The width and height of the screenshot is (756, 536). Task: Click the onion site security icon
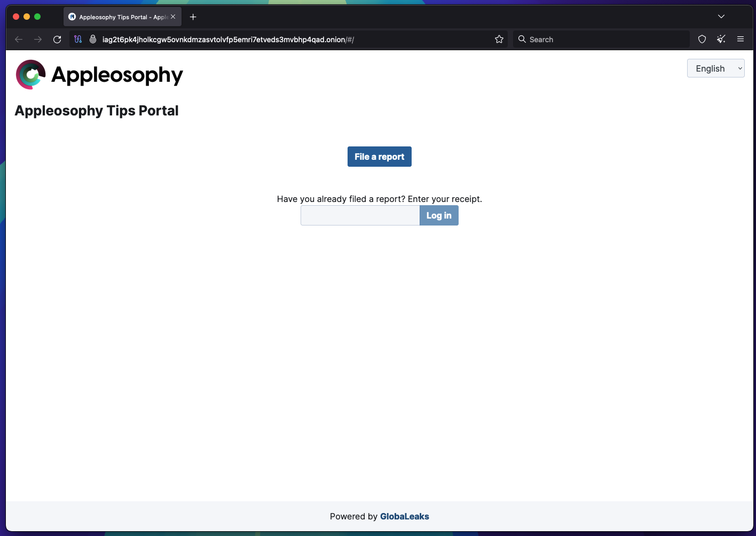[93, 39]
